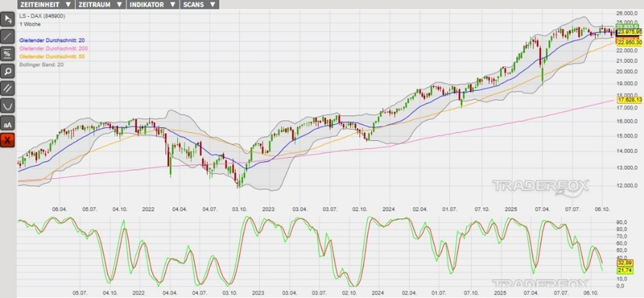Click the 32,89 stochastic value label
This screenshot has width=644, height=298.
point(625,263)
